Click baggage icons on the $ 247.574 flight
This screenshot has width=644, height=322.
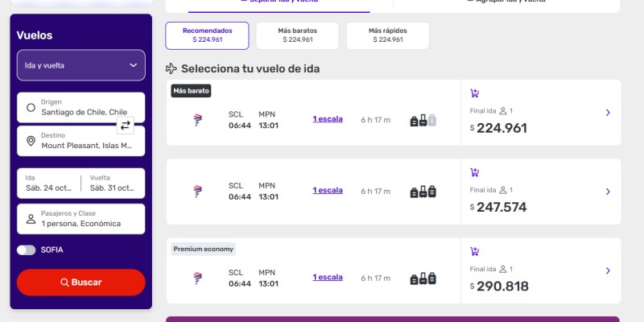[x=423, y=192]
